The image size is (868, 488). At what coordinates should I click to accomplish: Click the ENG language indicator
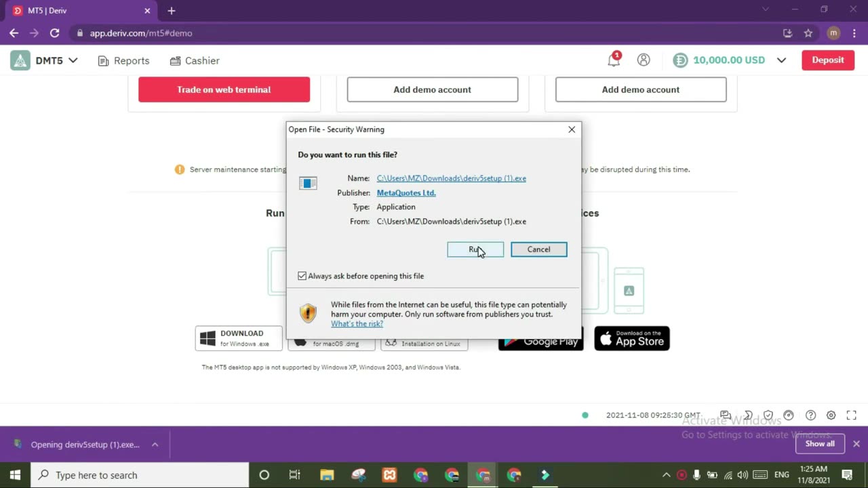782,475
